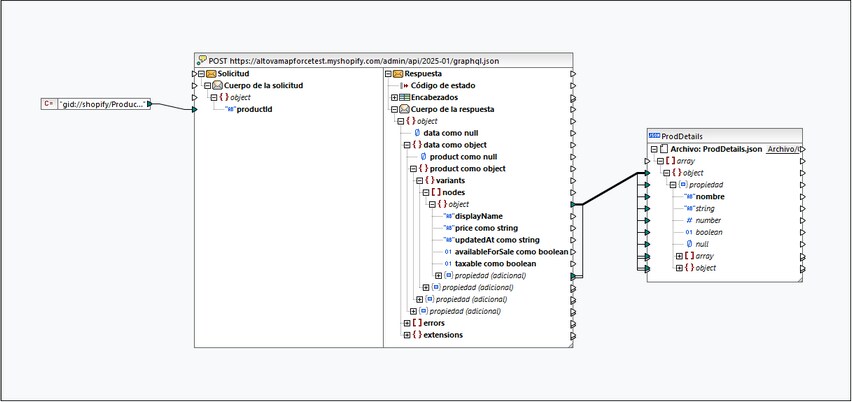
Task: Select the displayName item
Action: pyautogui.click(x=479, y=216)
